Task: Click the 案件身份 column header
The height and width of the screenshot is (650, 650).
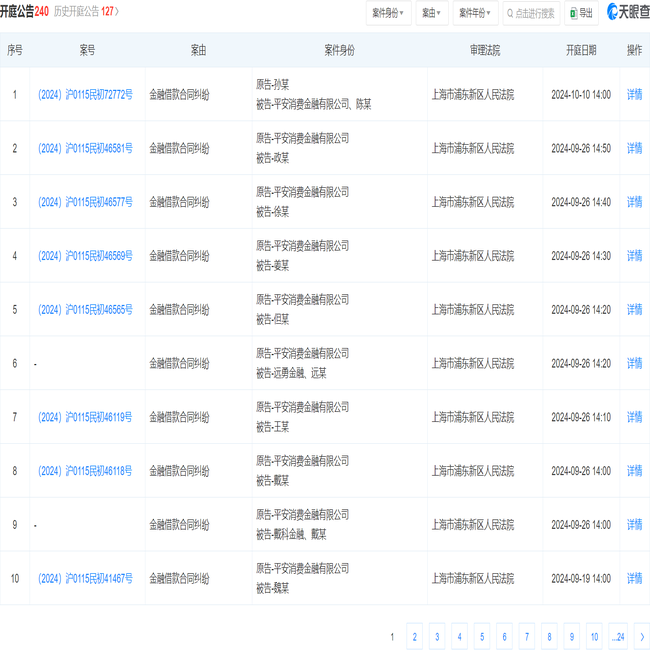Action: pyautogui.click(x=340, y=50)
